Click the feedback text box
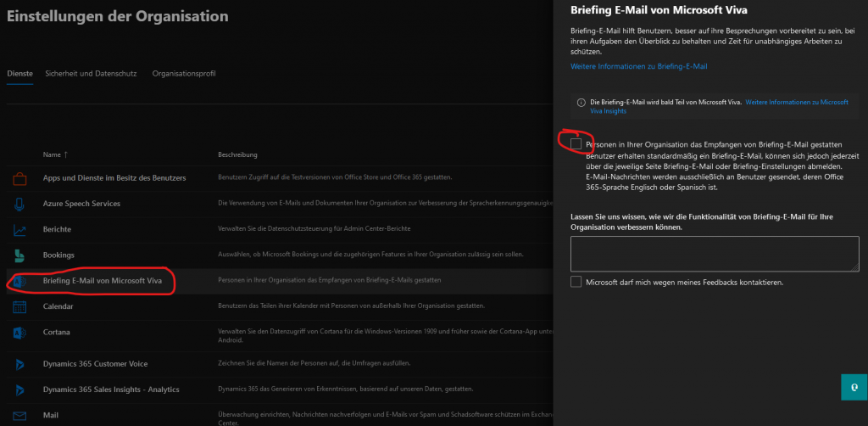This screenshot has height=426, width=868. point(715,254)
